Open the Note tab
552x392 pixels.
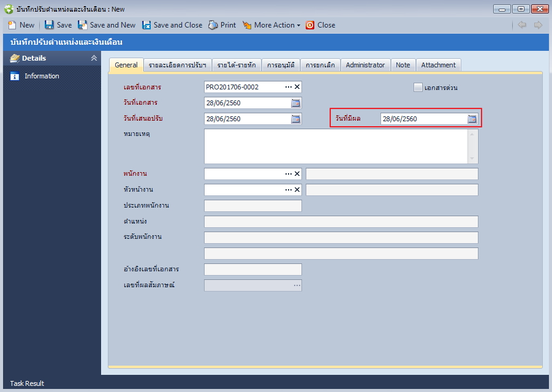pos(403,65)
